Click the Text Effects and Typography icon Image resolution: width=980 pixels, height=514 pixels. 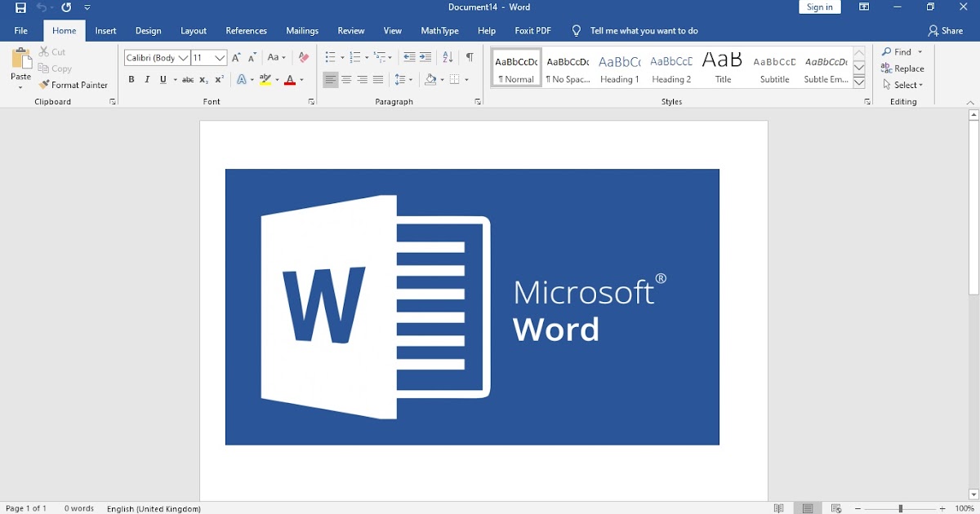tap(242, 80)
